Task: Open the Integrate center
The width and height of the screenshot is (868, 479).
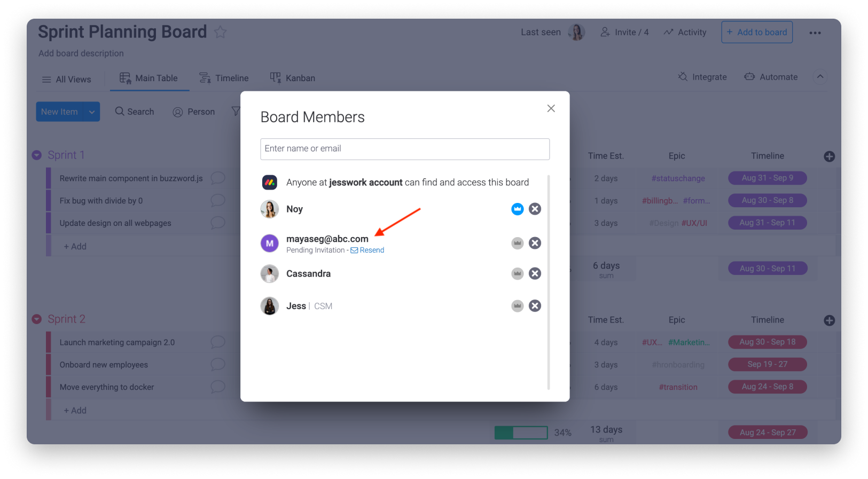Action: [702, 77]
